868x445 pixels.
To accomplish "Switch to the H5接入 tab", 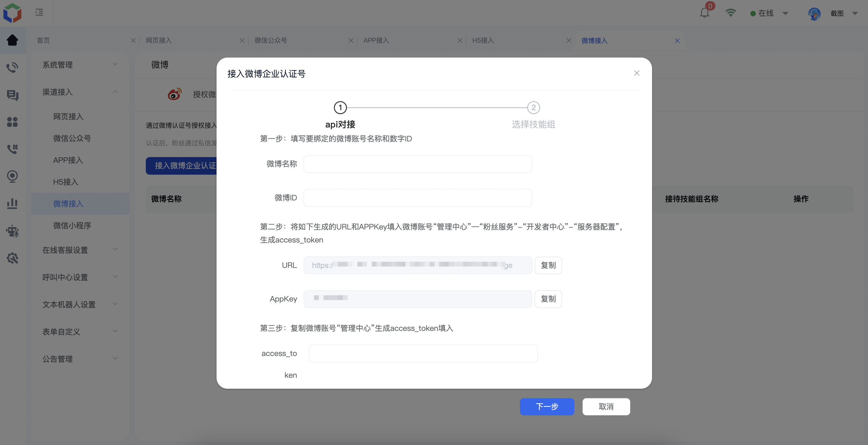I will point(483,41).
